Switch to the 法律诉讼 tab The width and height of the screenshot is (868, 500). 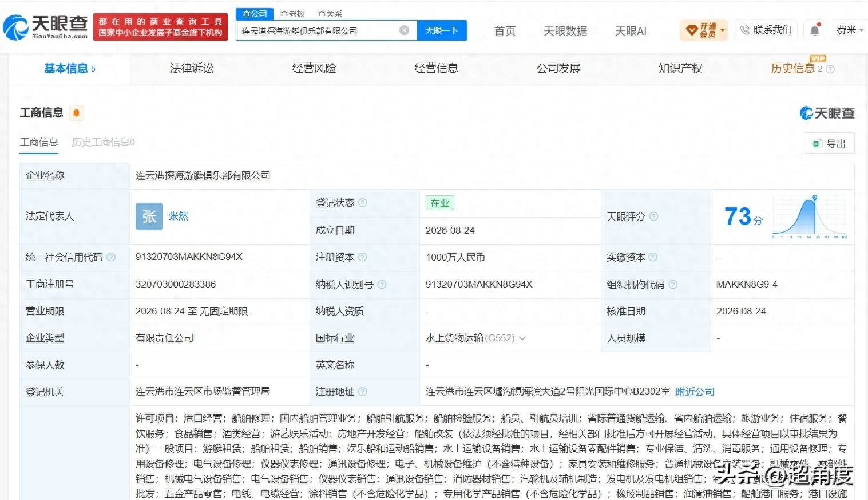(x=192, y=69)
